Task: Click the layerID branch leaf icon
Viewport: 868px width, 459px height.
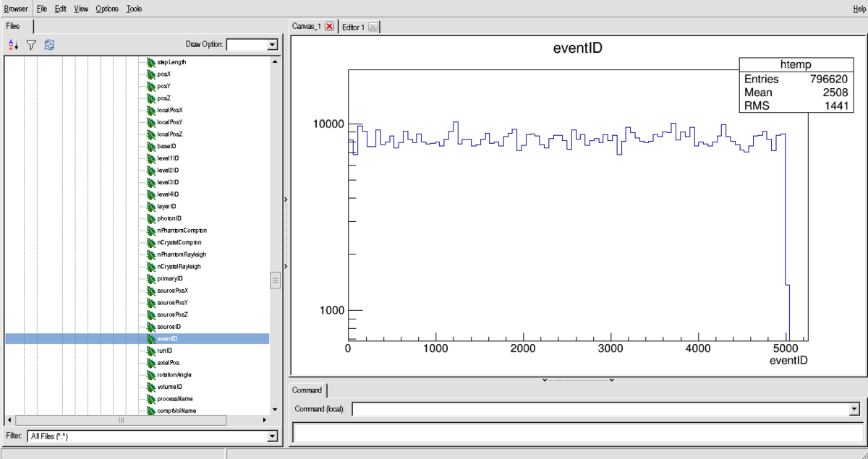Action: click(x=151, y=206)
